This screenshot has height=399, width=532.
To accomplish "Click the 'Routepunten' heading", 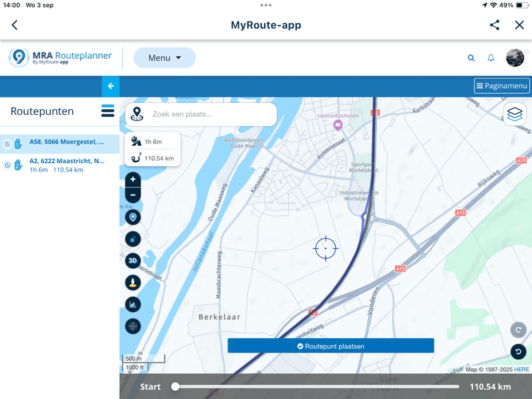I will [42, 111].
